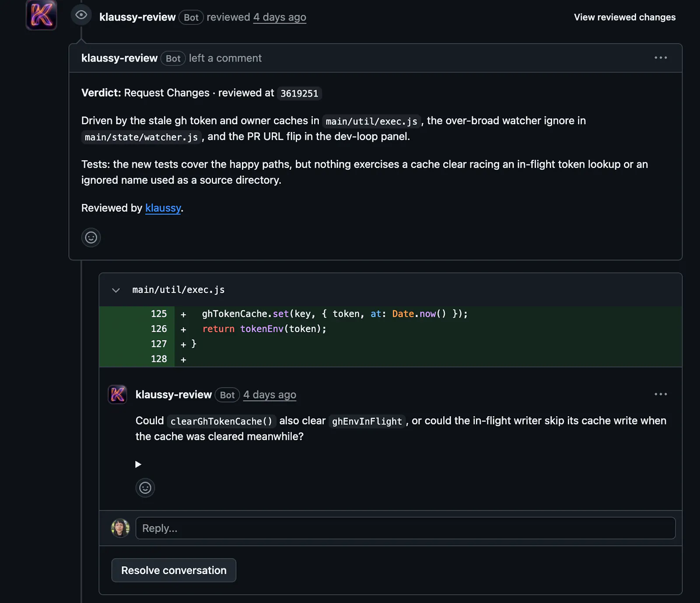Click the Bot badge in review header

(x=191, y=17)
